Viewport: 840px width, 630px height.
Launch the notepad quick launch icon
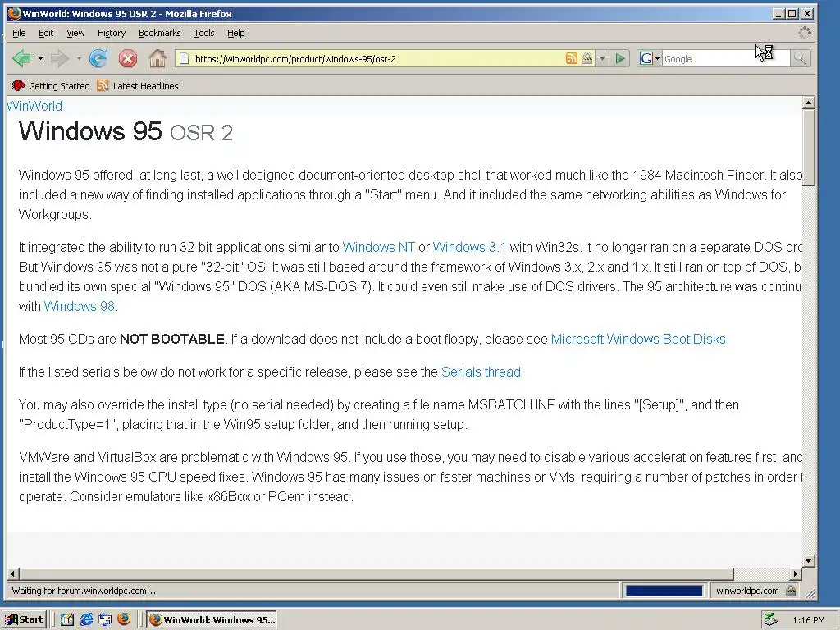[66, 619]
